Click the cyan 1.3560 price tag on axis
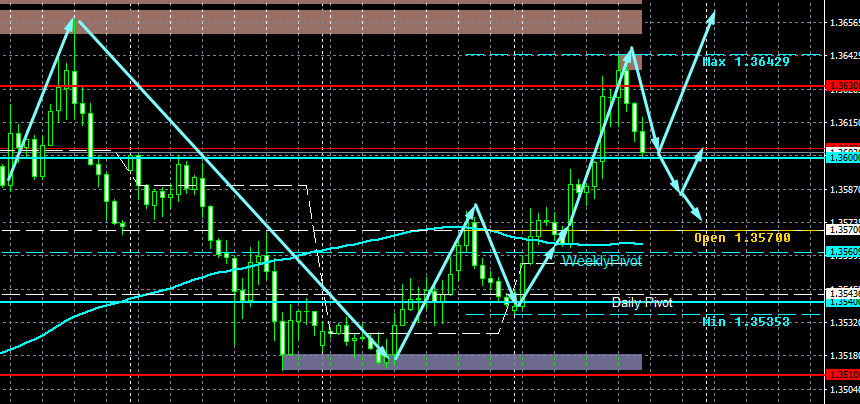 click(843, 252)
